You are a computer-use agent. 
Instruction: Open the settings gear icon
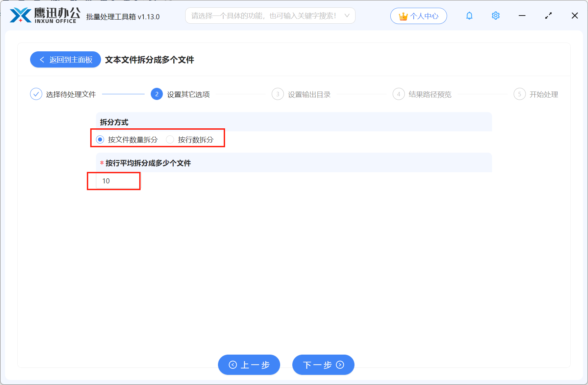coord(495,16)
